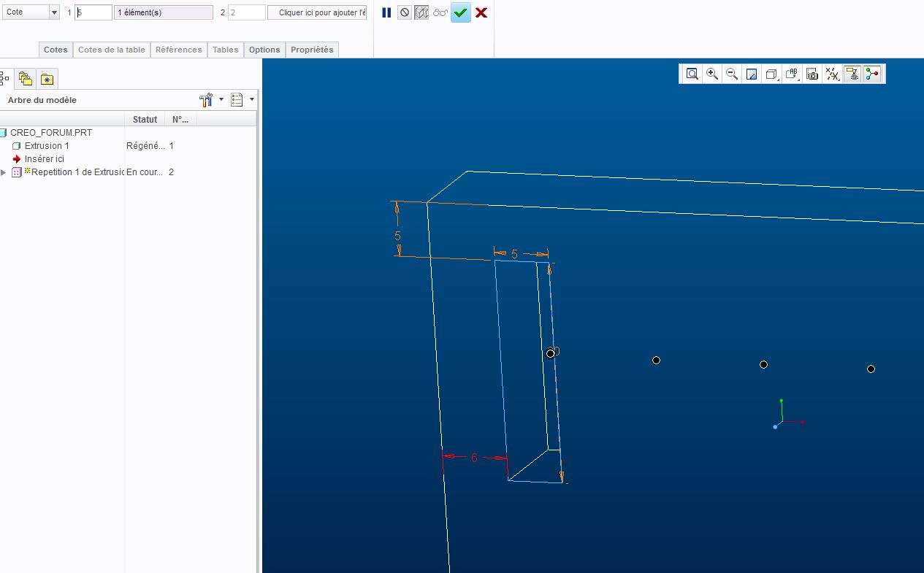Open the Cote pattern type dropdown
This screenshot has width=924, height=573.
54,12
